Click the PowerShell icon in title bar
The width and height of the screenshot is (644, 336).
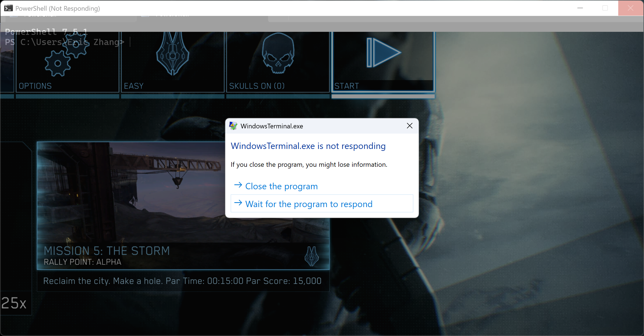(8, 8)
